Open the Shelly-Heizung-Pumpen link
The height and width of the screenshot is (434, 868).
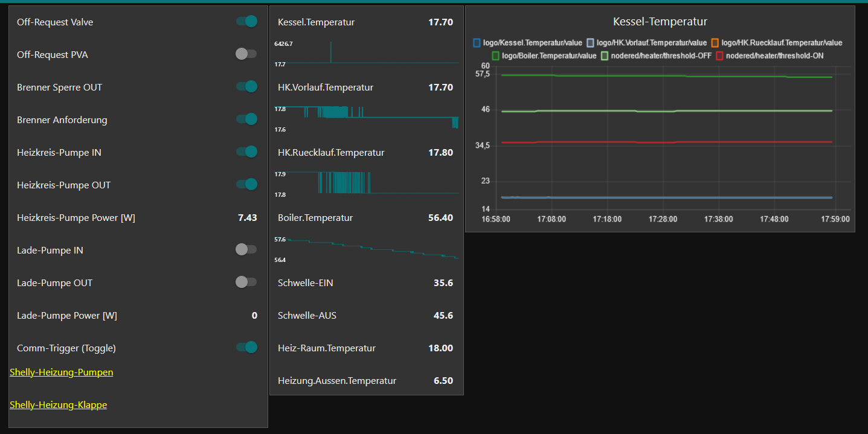[61, 372]
